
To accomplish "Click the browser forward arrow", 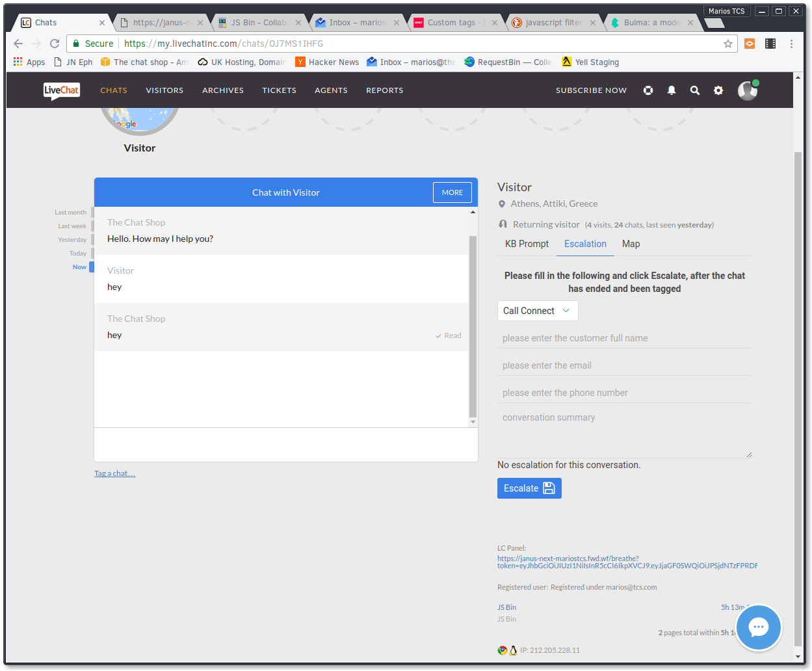I will pos(36,44).
